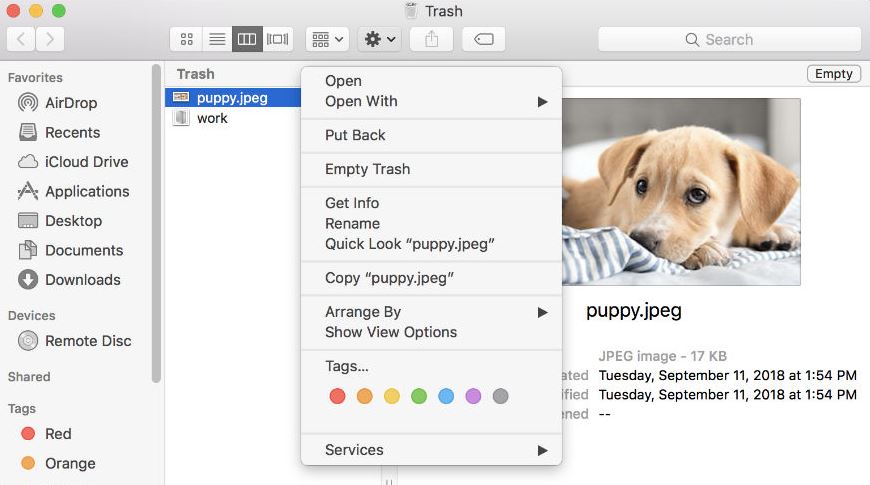This screenshot has height=485, width=870.
Task: Click the Empty button
Action: pos(833,74)
